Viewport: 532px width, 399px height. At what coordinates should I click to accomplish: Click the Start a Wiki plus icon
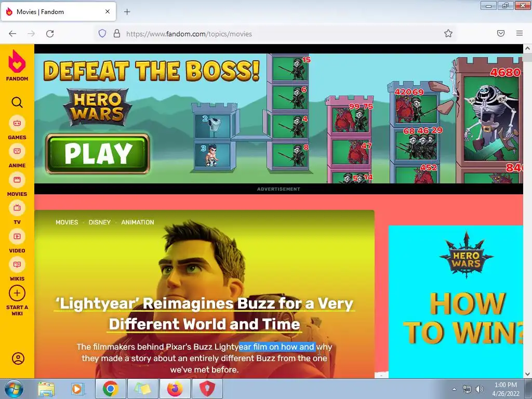point(17,293)
